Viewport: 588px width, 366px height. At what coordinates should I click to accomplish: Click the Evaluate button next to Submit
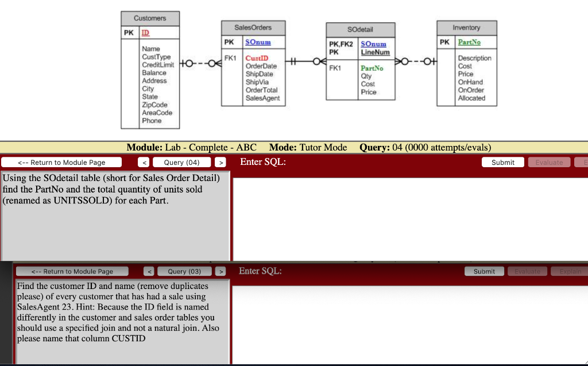coord(549,162)
